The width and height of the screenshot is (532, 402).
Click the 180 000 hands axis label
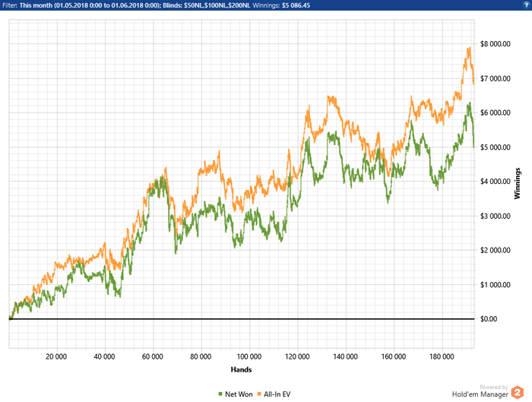442,356
